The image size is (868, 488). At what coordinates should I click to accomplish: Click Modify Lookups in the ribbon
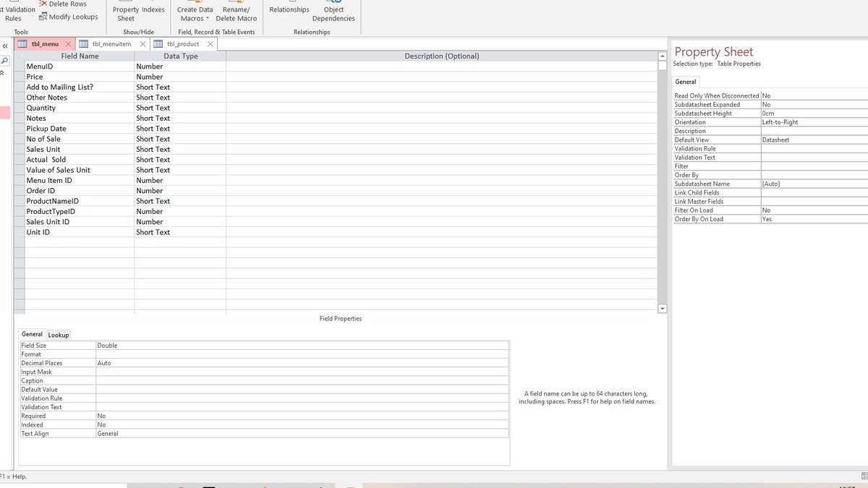[68, 17]
